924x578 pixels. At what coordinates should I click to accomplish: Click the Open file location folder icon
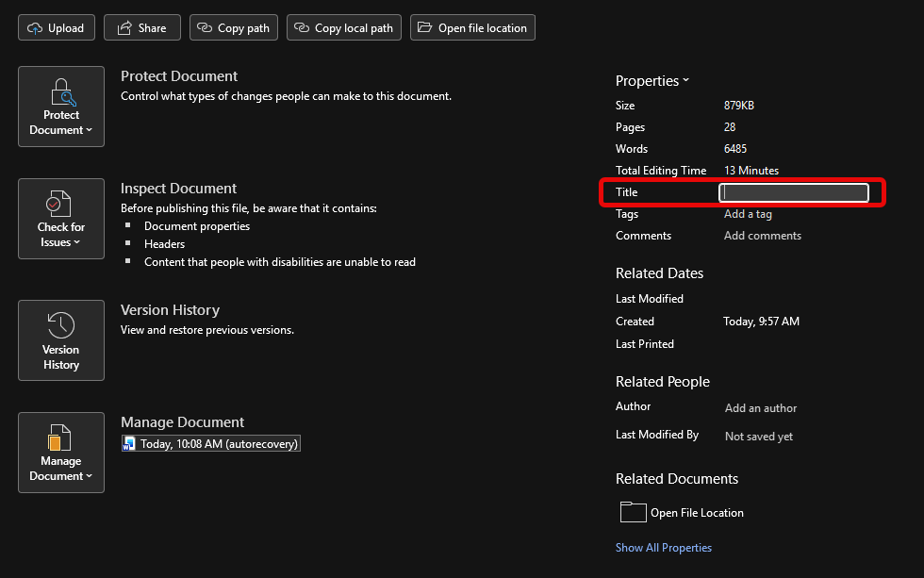(x=424, y=28)
